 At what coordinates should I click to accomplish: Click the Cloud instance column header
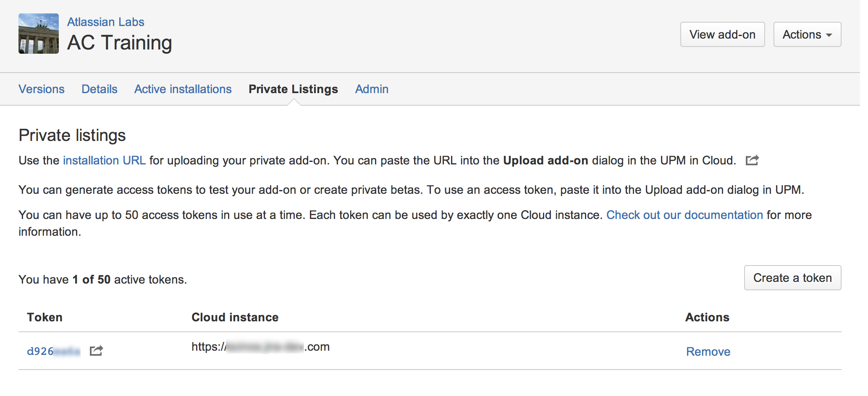(235, 317)
